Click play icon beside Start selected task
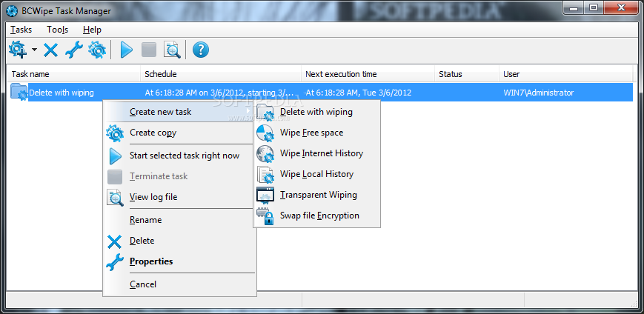 click(x=116, y=156)
